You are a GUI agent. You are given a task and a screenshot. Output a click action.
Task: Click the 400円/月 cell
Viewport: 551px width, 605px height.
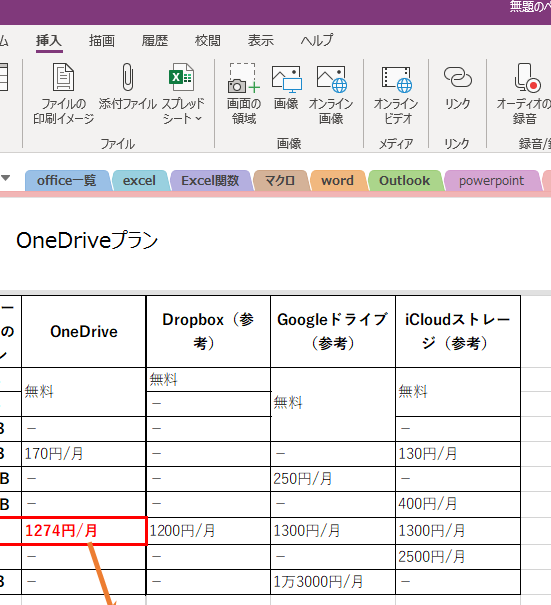458,504
